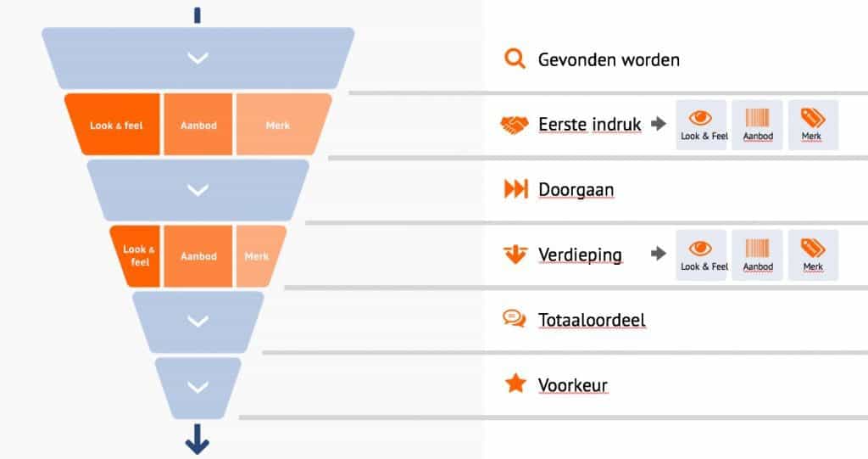868x459 pixels.
Task: Click the price-tag Merk tile in Verdieping row
Action: pos(813,255)
